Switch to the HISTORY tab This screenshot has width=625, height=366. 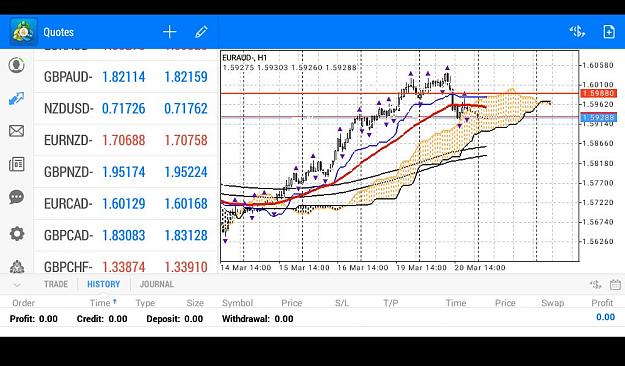104,284
